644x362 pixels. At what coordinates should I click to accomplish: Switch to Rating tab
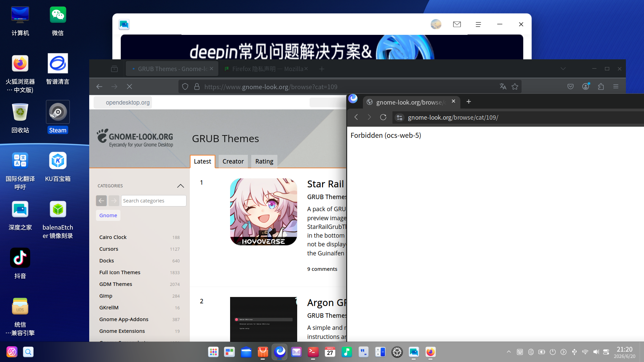coord(264,161)
